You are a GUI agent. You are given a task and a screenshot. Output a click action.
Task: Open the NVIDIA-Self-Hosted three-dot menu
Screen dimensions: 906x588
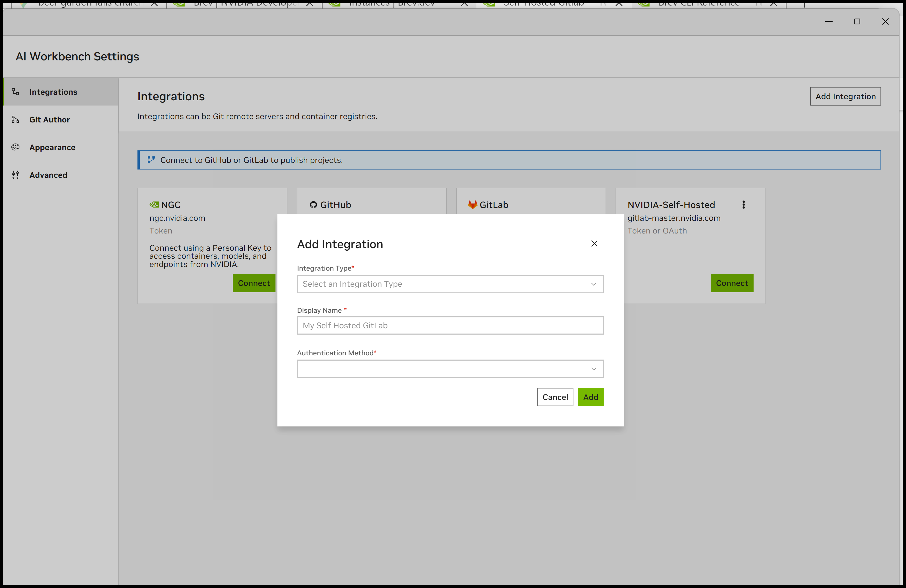coord(744,205)
